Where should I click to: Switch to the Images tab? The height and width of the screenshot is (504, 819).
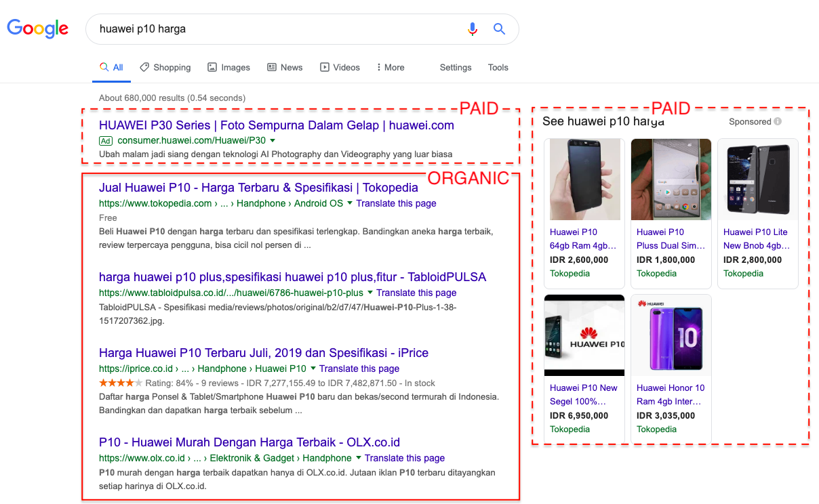[229, 68]
